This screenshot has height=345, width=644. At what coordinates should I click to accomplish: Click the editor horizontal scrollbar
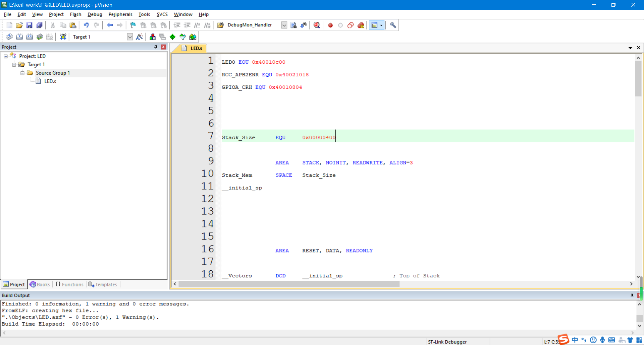click(289, 284)
